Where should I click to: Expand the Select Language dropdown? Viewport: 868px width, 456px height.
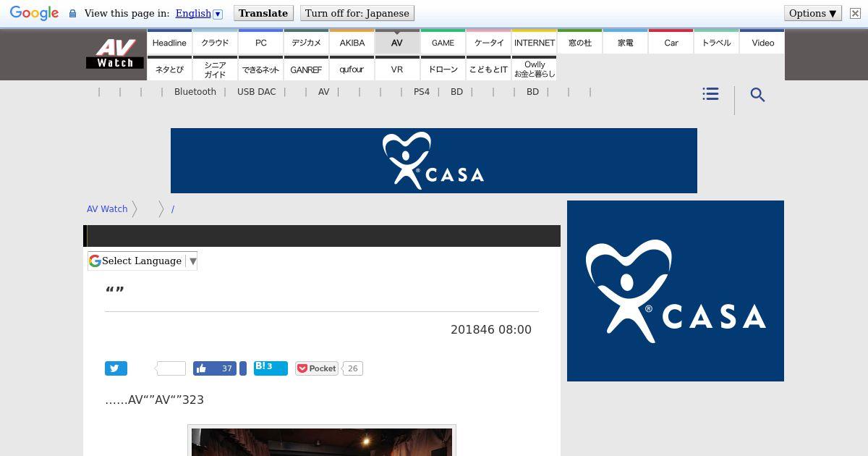142,261
